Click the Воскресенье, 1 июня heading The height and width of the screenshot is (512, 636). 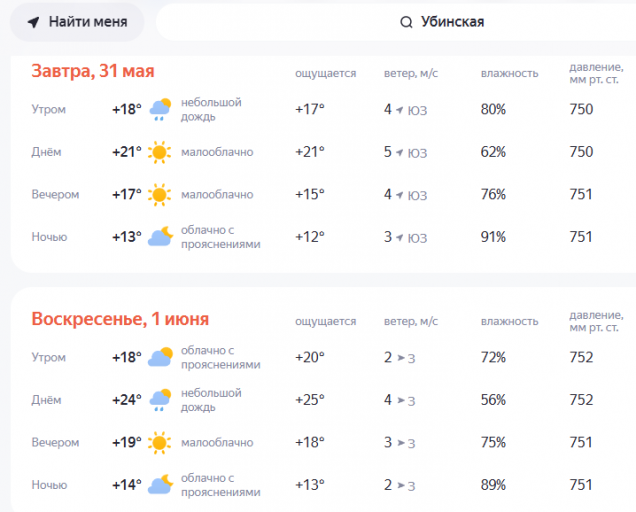(x=120, y=319)
